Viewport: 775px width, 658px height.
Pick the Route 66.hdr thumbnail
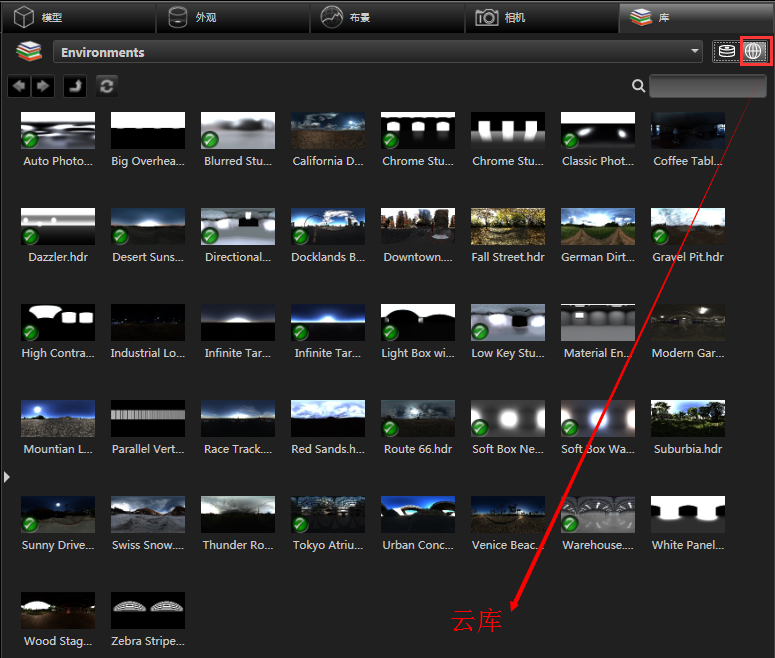pos(417,419)
